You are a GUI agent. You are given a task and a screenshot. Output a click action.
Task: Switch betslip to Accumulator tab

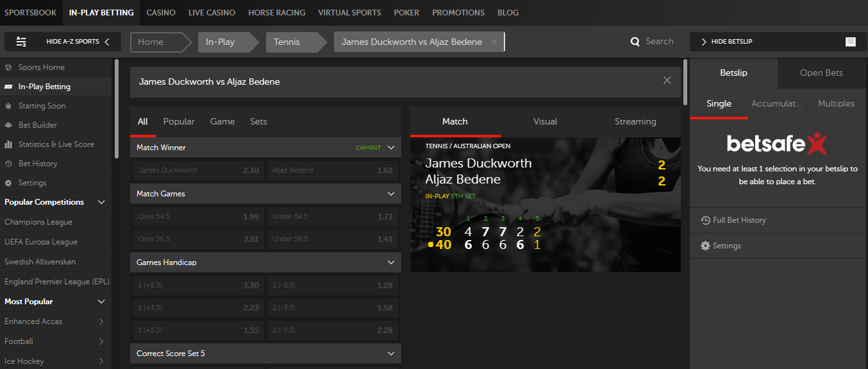(x=776, y=103)
